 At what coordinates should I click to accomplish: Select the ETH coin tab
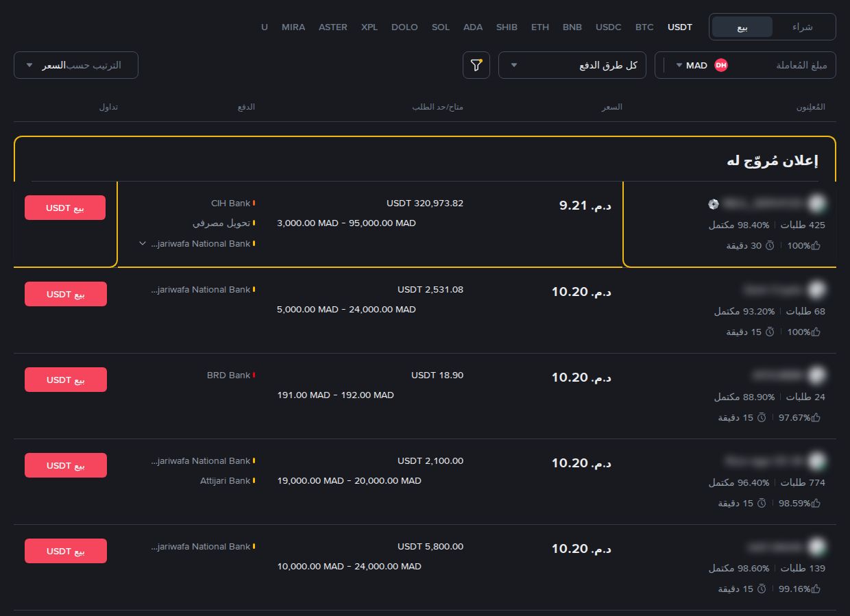540,27
